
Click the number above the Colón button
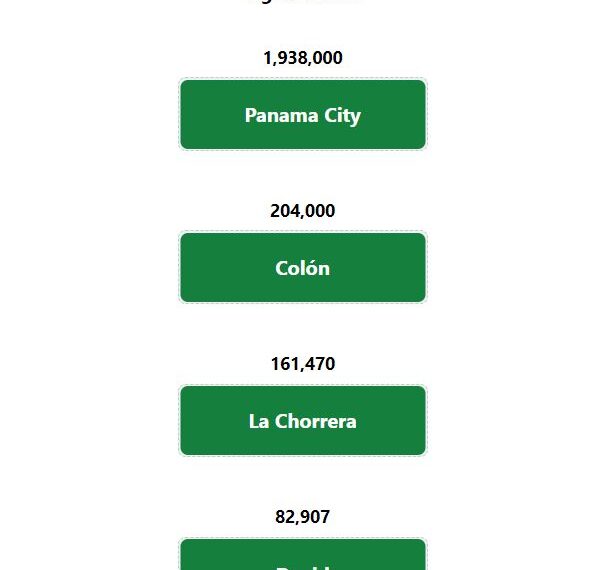tap(303, 211)
